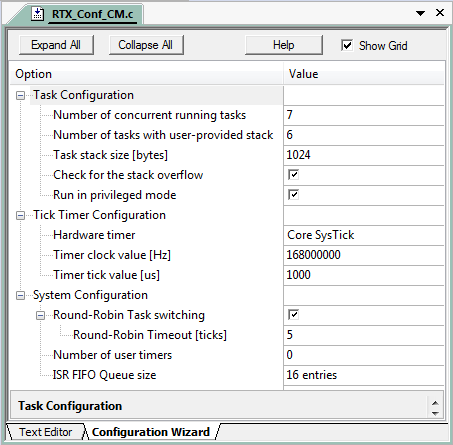This screenshot has width=453, height=445.
Task: Open Hardware timer Core SysTick dropdown
Action: (364, 235)
